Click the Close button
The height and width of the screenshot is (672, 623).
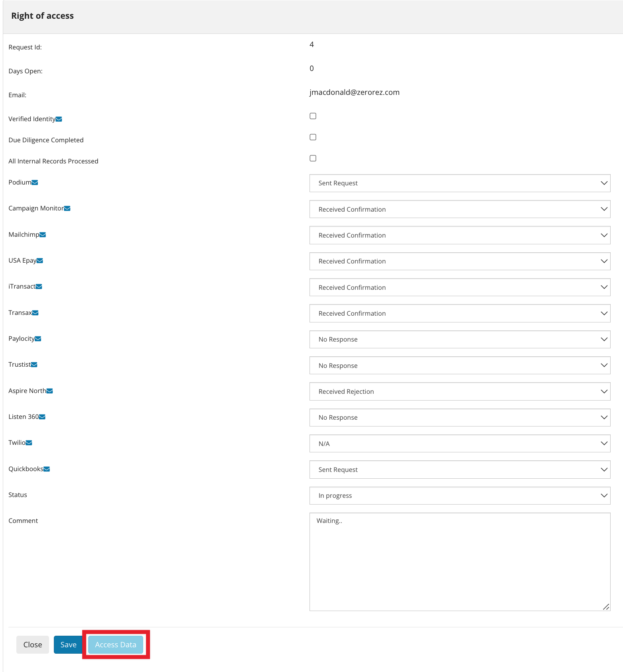point(33,644)
